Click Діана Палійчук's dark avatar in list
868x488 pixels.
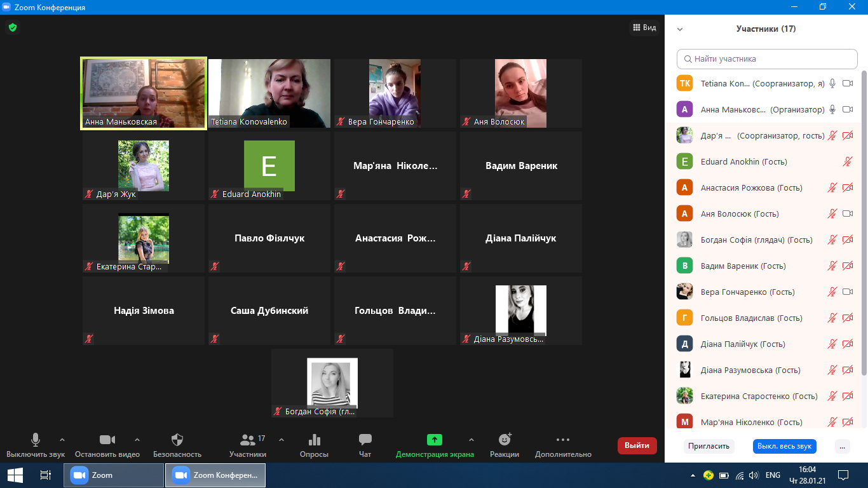click(x=684, y=344)
